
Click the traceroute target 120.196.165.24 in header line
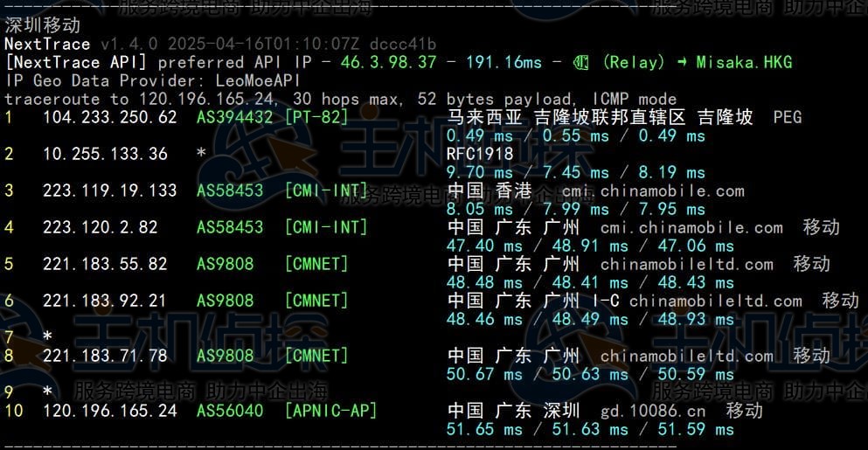[206, 99]
